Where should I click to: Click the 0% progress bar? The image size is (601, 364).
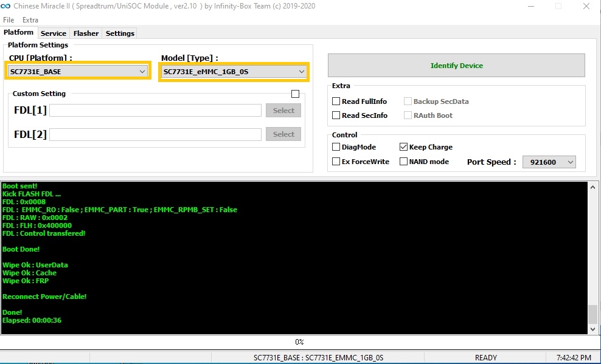click(299, 342)
